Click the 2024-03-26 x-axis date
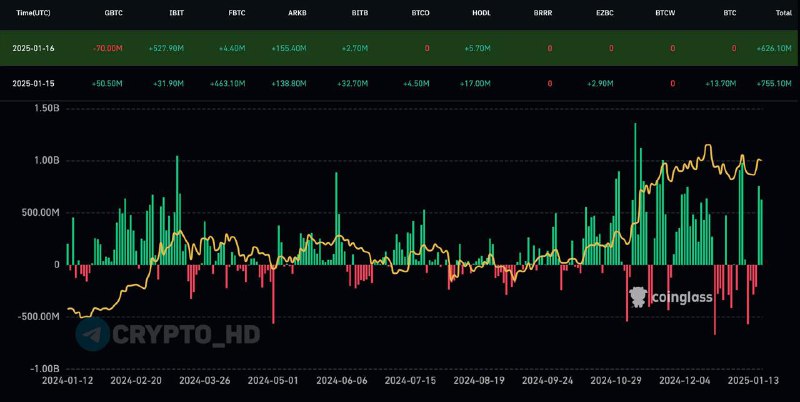Image resolution: width=800 pixels, height=402 pixels. (205, 381)
